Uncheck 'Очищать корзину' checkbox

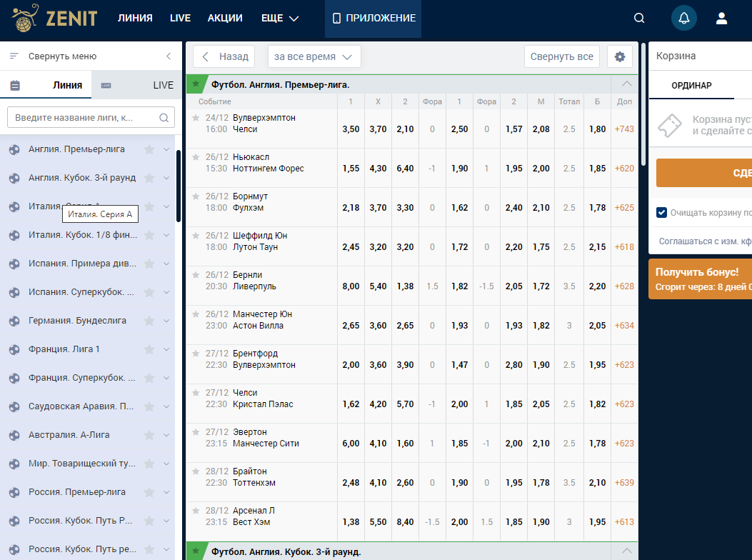[661, 213]
